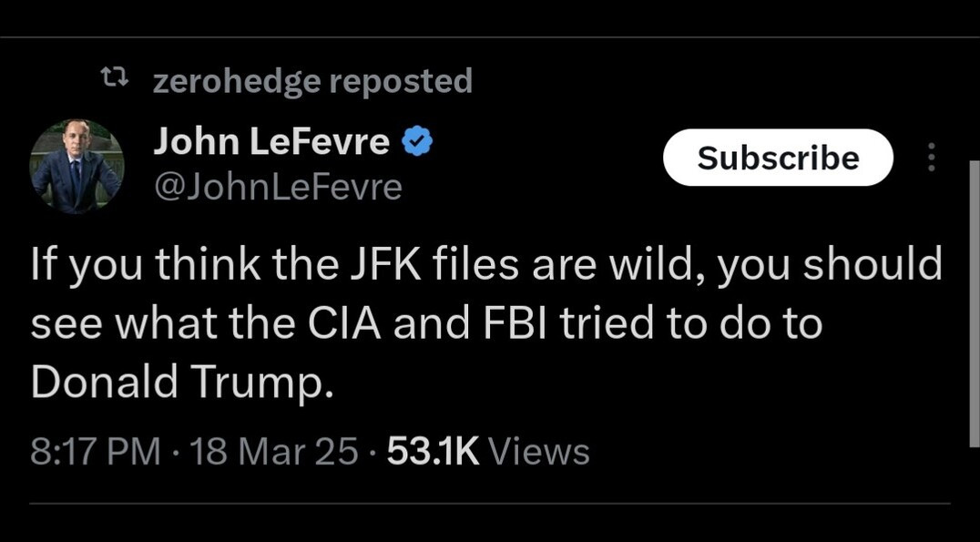Click the repost arrows icon above the tweet
The width and height of the screenshot is (980, 542).
pos(113,80)
